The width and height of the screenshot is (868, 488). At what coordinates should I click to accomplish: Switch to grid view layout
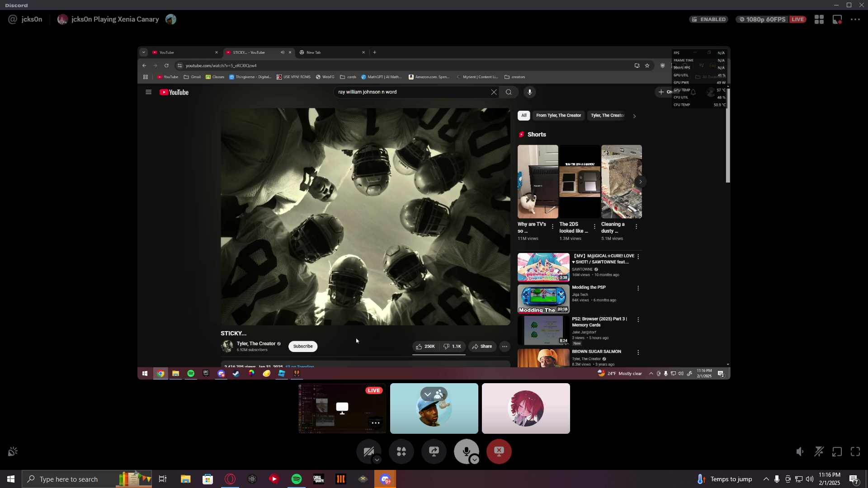click(819, 19)
